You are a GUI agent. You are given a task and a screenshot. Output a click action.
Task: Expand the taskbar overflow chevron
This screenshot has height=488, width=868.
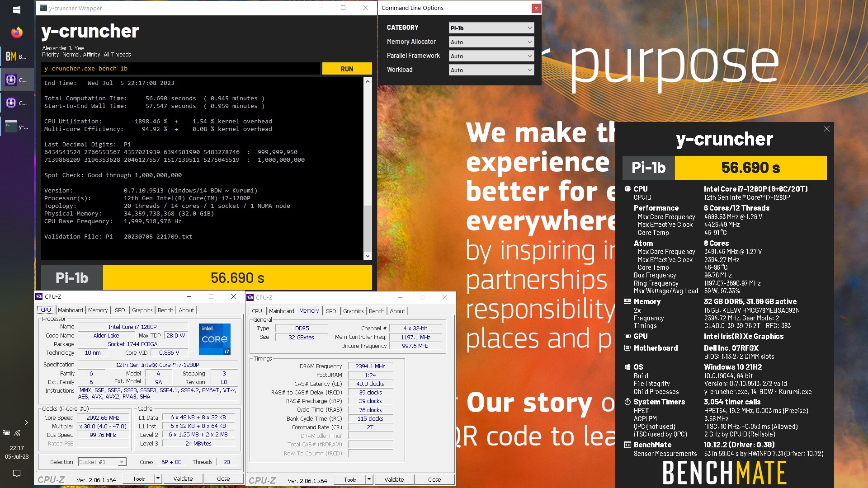click(x=26, y=422)
